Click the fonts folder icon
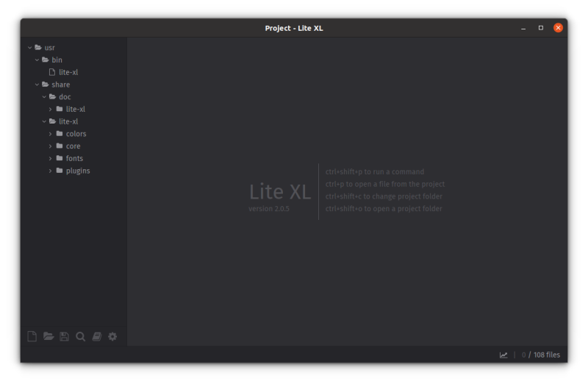This screenshot has height=384, width=588. (x=60, y=158)
